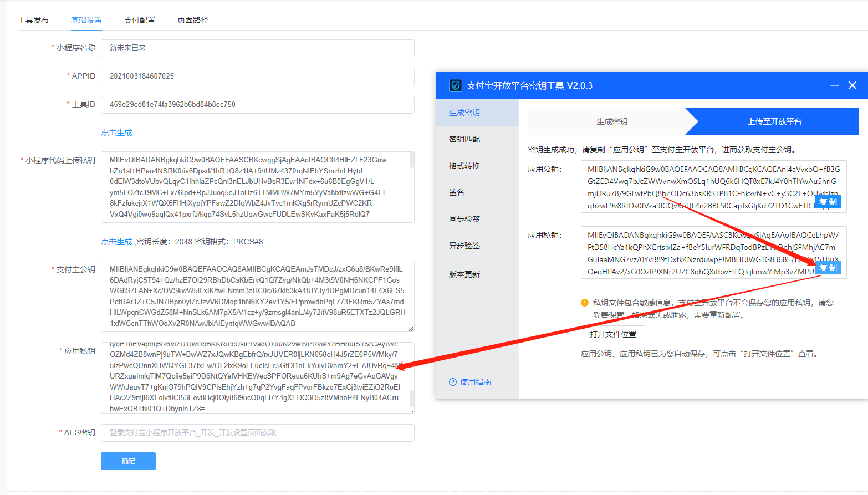868x495 pixels.
Task: Focus the 小程序名称 input field
Action: pos(258,48)
